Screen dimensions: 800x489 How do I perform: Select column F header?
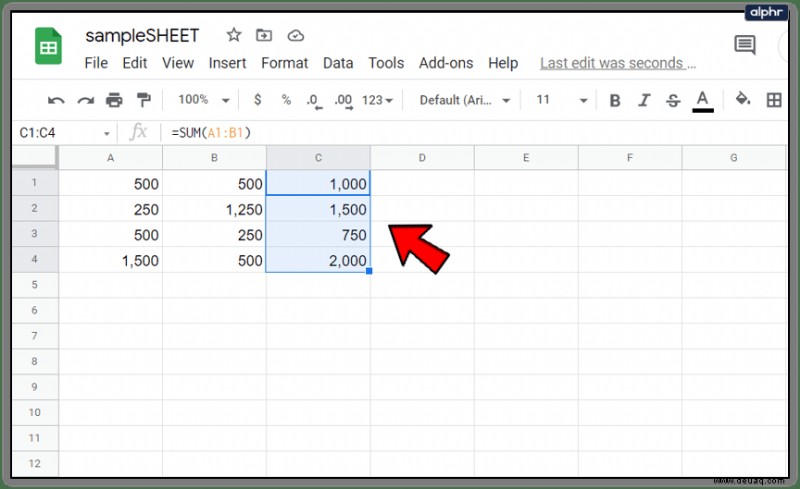(x=630, y=158)
